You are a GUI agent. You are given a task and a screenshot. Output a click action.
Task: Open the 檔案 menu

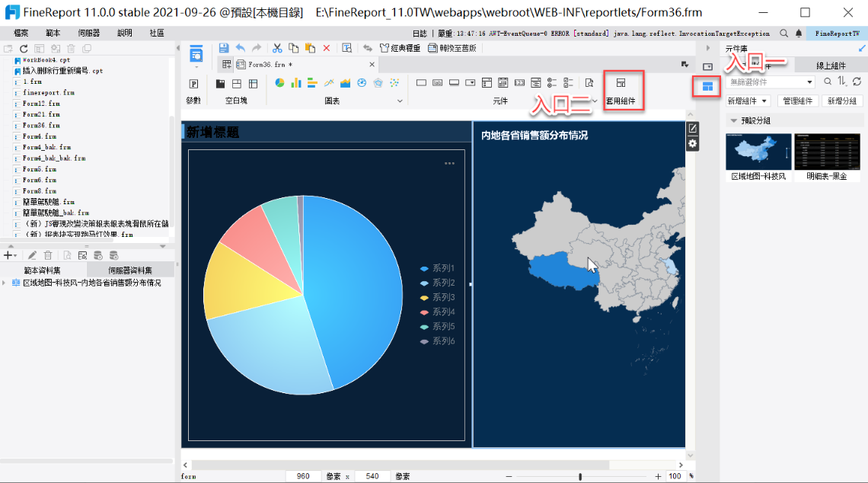(21, 34)
